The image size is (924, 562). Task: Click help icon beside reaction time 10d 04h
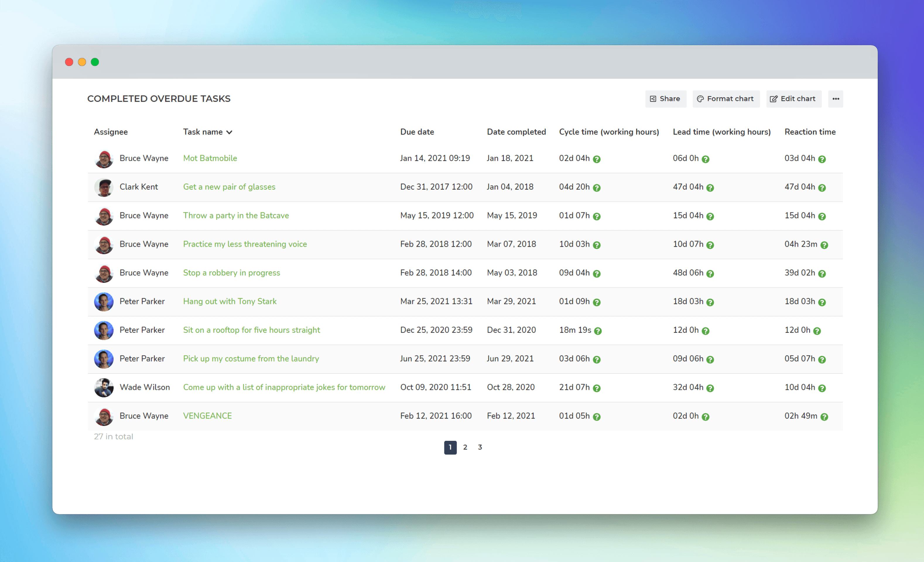[x=822, y=388]
